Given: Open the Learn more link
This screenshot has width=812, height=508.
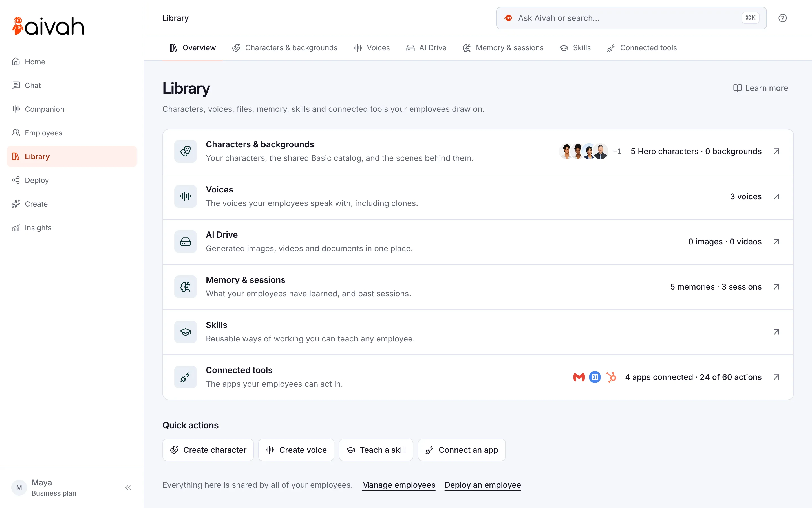Looking at the screenshot, I should (760, 88).
